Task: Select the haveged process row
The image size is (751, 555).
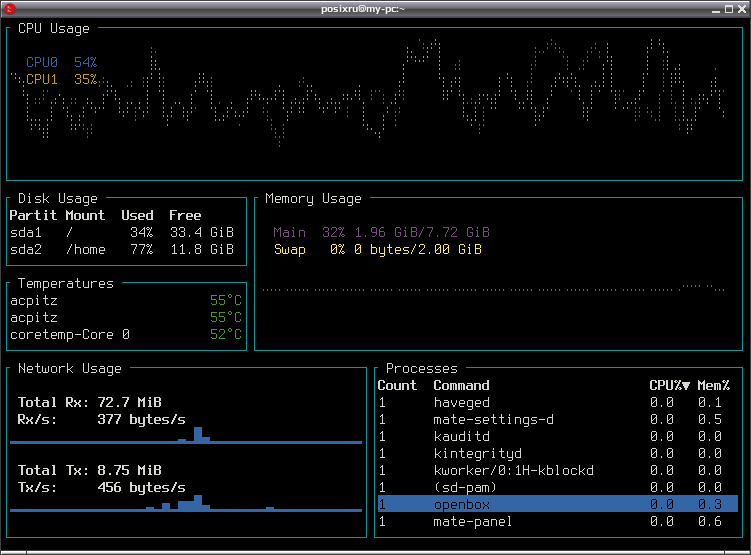Action: 558,402
